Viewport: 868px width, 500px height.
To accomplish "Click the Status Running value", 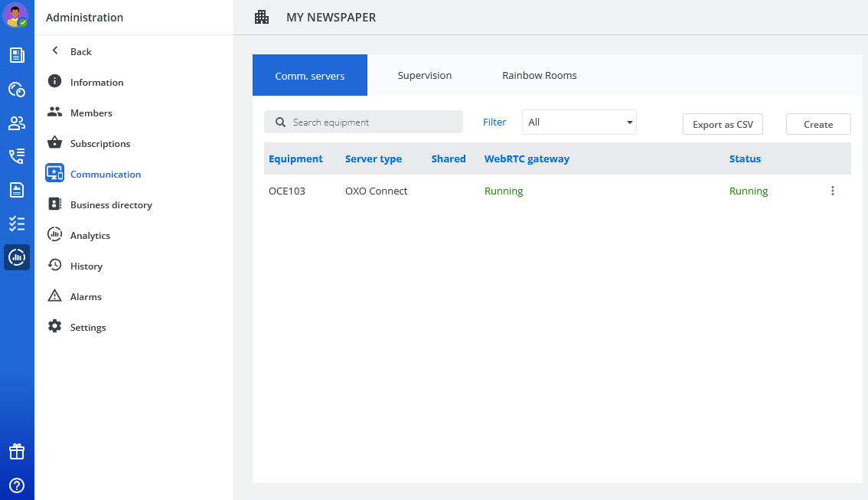I will point(749,191).
